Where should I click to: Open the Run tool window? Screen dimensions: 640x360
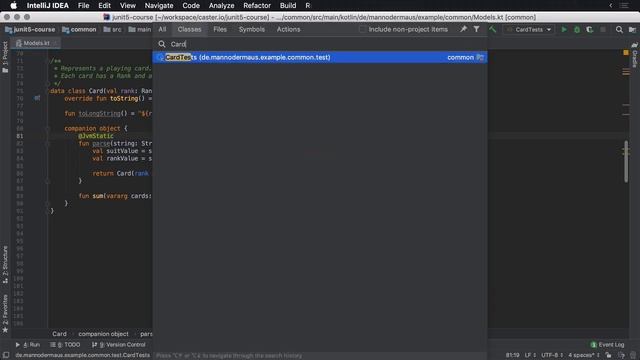(27, 344)
